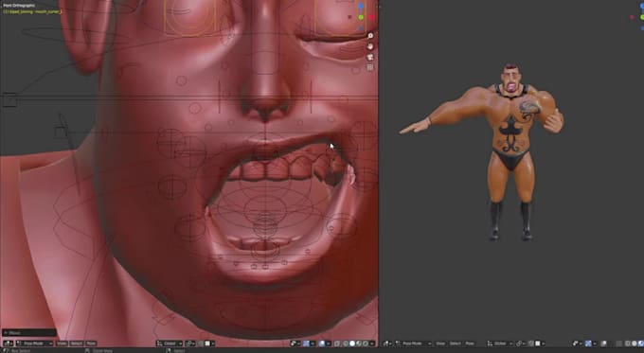
Task: Click red X axis on left viewport gizmo
Action: coord(372,17)
